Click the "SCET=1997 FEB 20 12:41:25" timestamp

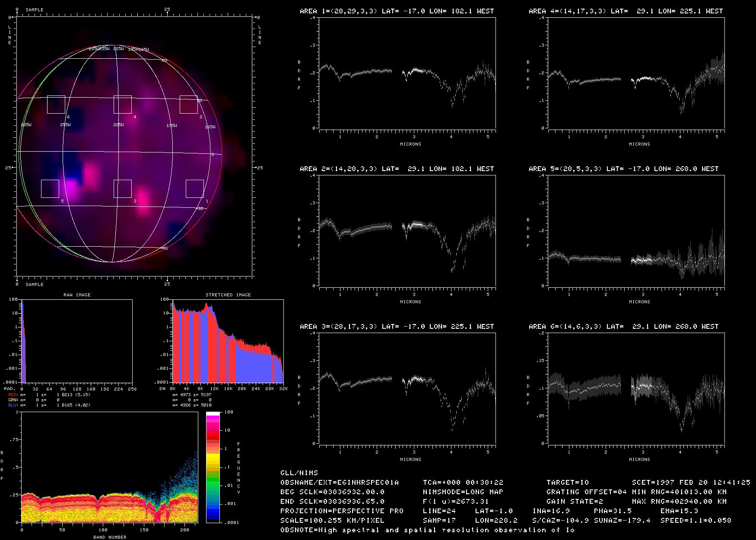point(691,483)
